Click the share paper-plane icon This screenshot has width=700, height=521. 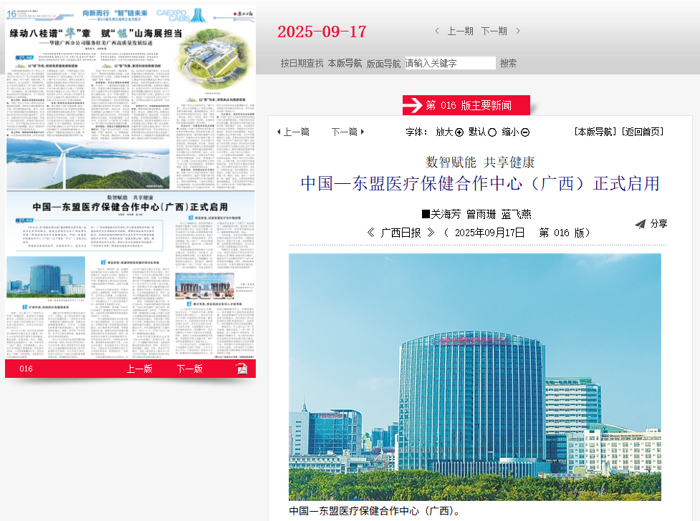click(x=640, y=224)
